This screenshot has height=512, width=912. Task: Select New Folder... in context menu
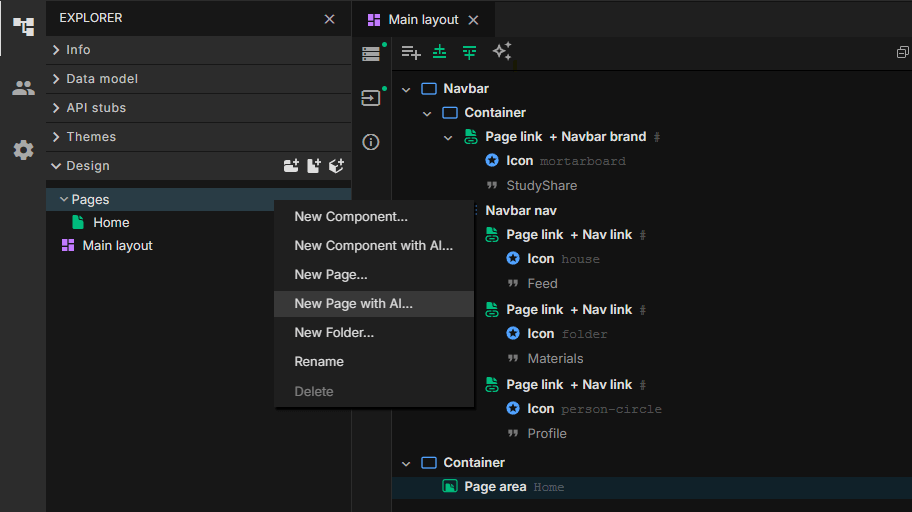coord(334,333)
